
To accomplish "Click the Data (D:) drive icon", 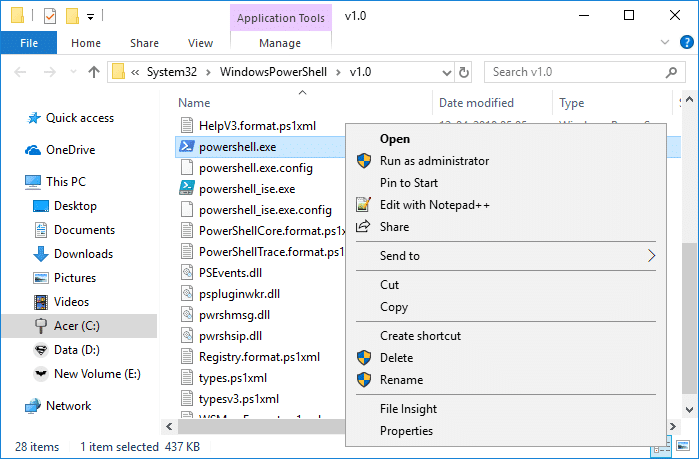I will [x=41, y=350].
